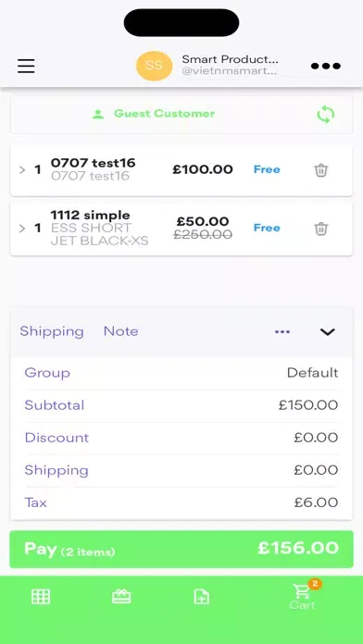Screen dimensions: 363x644
Task: Tap the green refresh sync icon
Action: pos(326,115)
